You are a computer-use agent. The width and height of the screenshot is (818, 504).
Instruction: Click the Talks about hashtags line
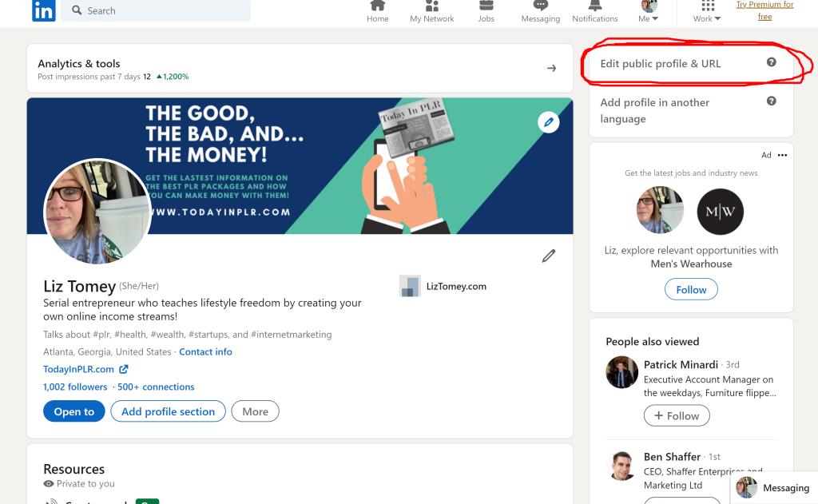187,335
